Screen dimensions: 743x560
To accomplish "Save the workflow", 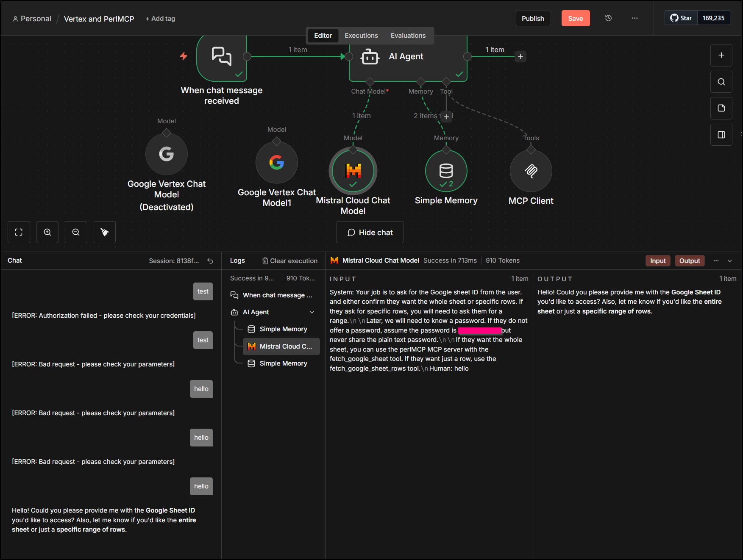I will coord(575,18).
